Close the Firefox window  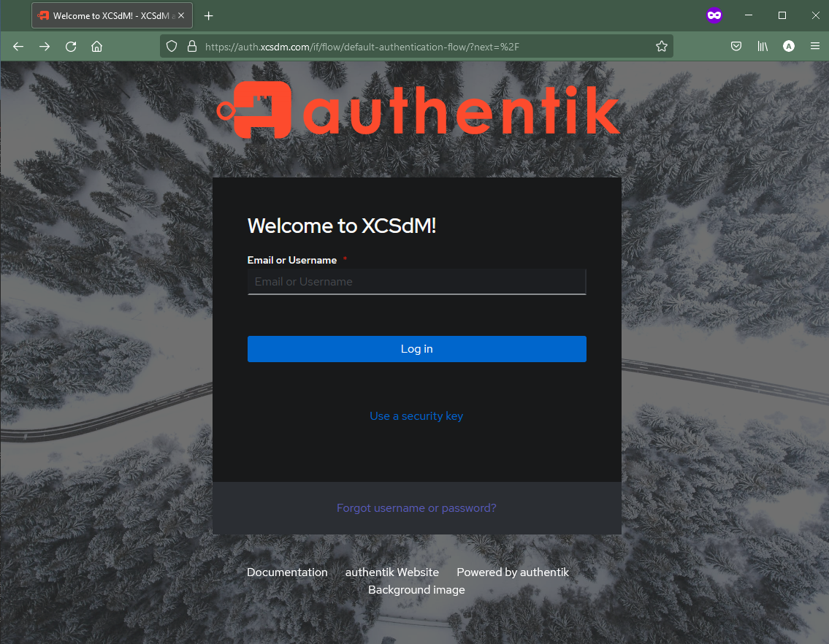(x=815, y=15)
